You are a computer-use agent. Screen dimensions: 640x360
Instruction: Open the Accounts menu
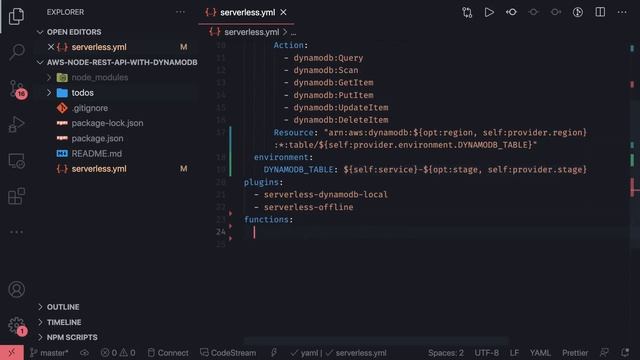tap(16, 289)
